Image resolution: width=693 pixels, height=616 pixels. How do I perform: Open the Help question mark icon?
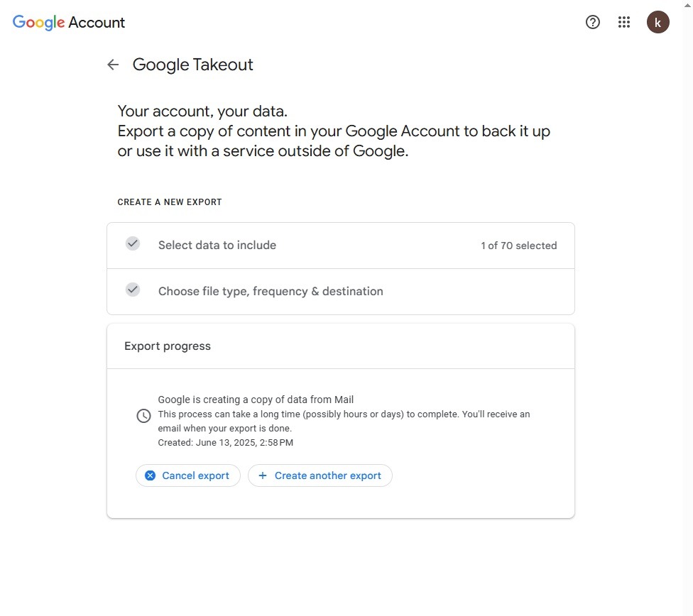[x=592, y=22]
